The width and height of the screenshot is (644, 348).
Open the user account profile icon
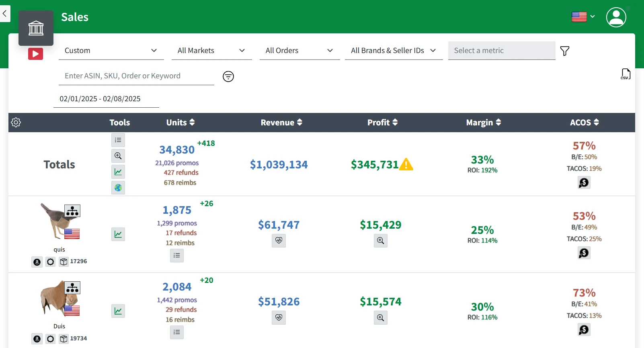coord(616,17)
